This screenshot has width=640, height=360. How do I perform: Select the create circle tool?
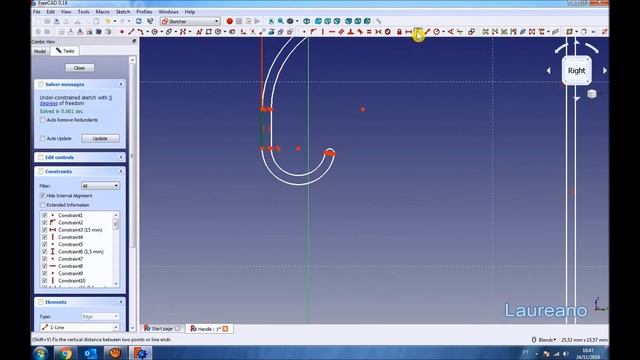coord(155,31)
